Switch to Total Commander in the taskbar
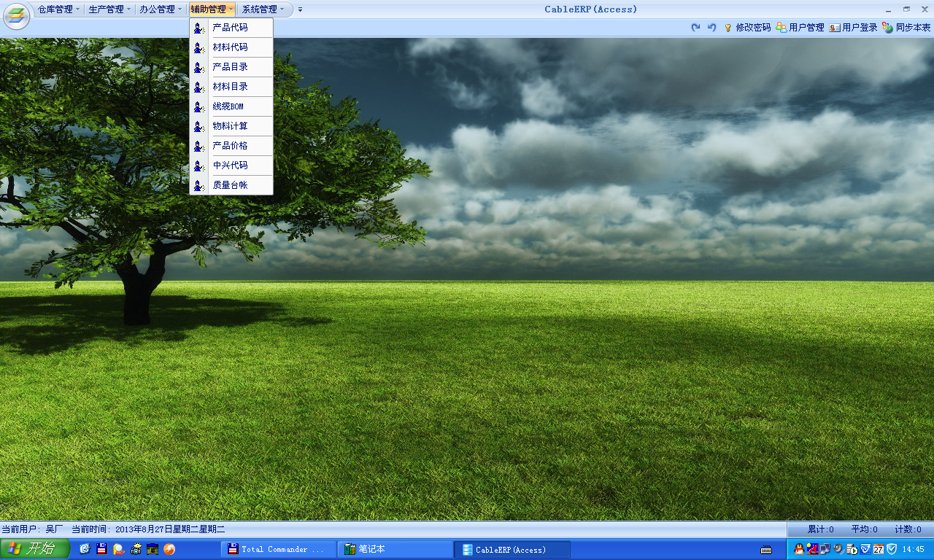Viewport: 934px width, 560px height. [x=278, y=549]
